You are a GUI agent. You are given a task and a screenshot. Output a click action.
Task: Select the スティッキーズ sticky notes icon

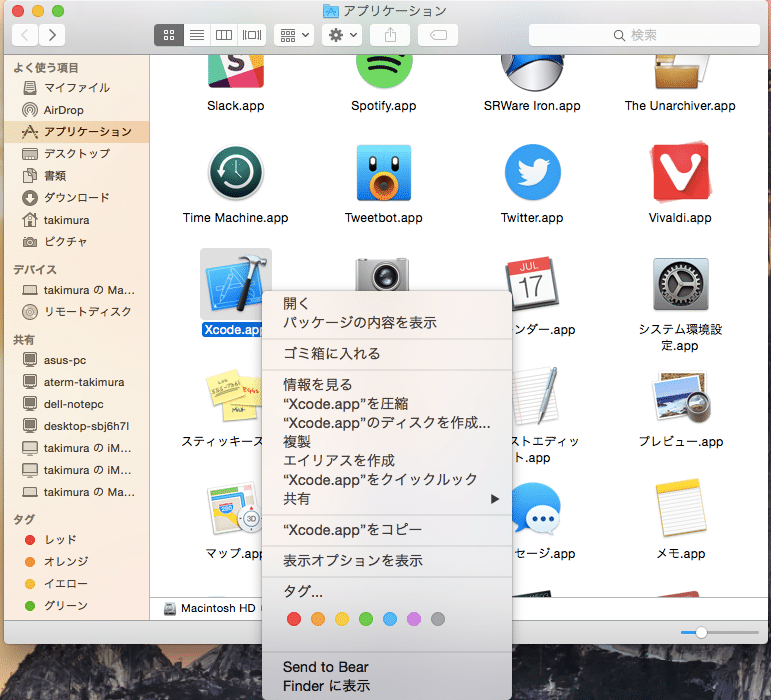point(236,396)
